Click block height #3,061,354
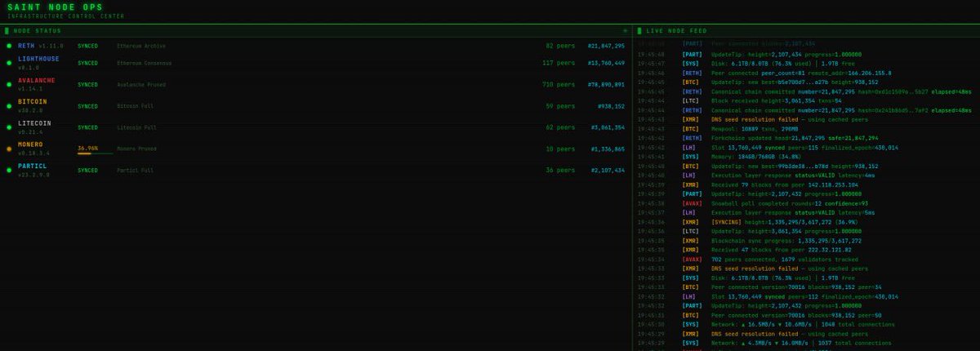This screenshot has height=351, width=980. pyautogui.click(x=608, y=127)
